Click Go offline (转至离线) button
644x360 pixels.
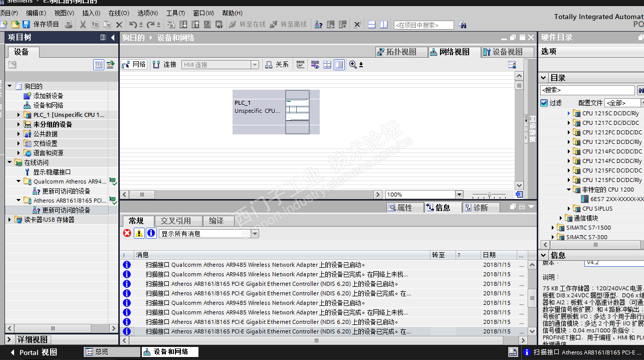[288, 24]
